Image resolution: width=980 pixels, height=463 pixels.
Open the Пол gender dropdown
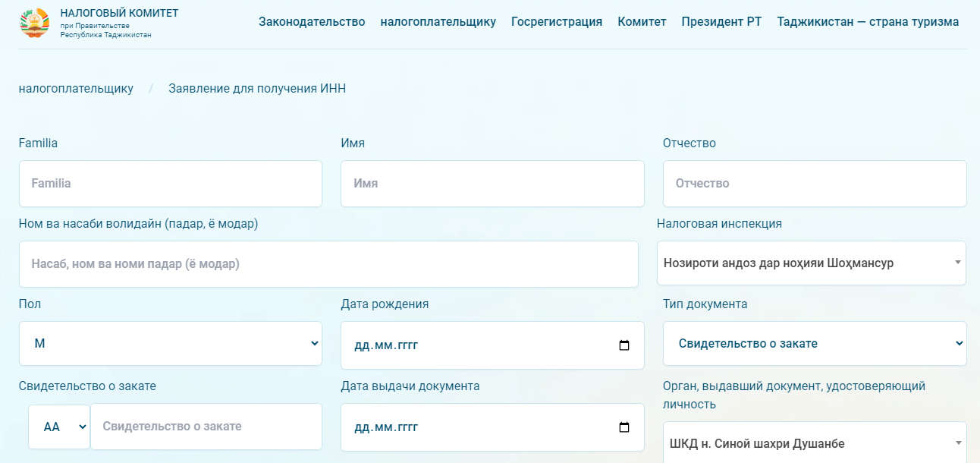coord(171,344)
